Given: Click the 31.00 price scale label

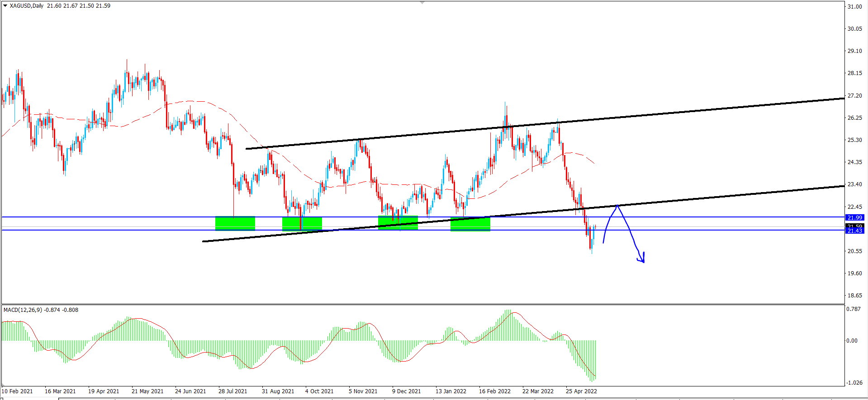Looking at the screenshot, I should 854,7.
